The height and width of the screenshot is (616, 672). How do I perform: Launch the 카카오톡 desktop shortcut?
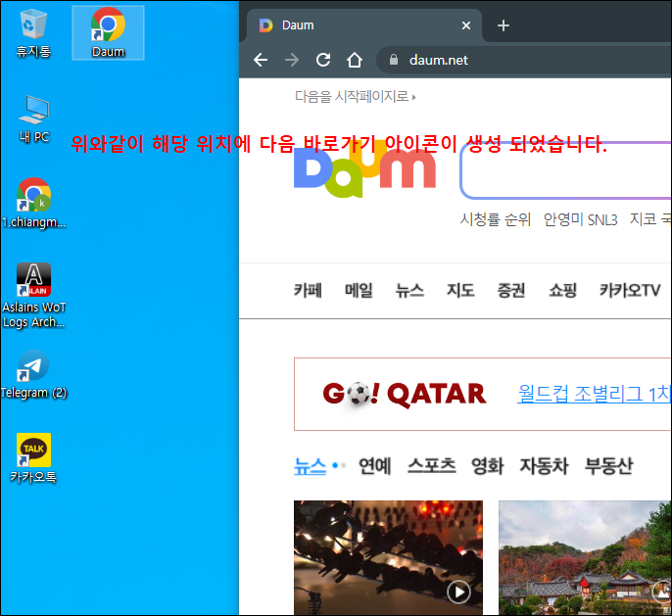click(33, 458)
